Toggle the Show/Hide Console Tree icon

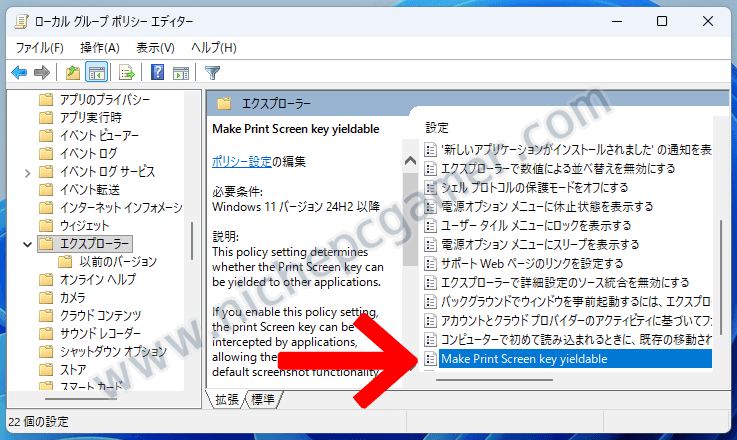point(97,72)
